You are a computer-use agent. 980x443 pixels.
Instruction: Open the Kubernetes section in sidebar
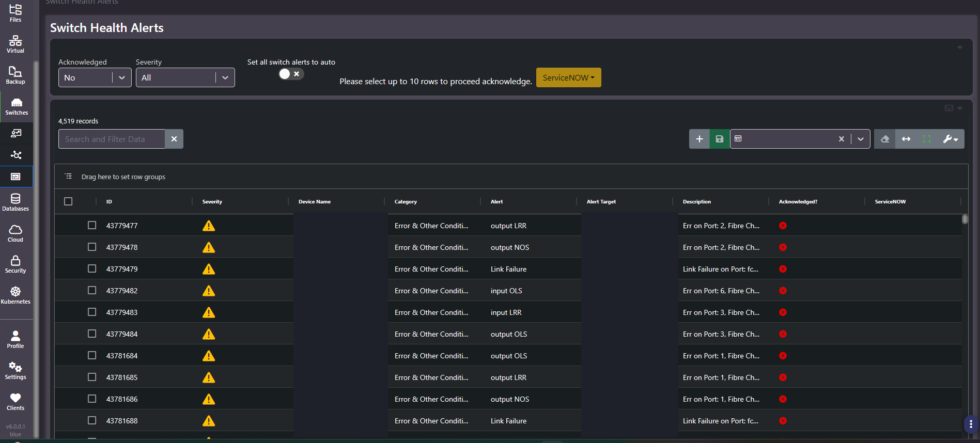click(x=15, y=295)
